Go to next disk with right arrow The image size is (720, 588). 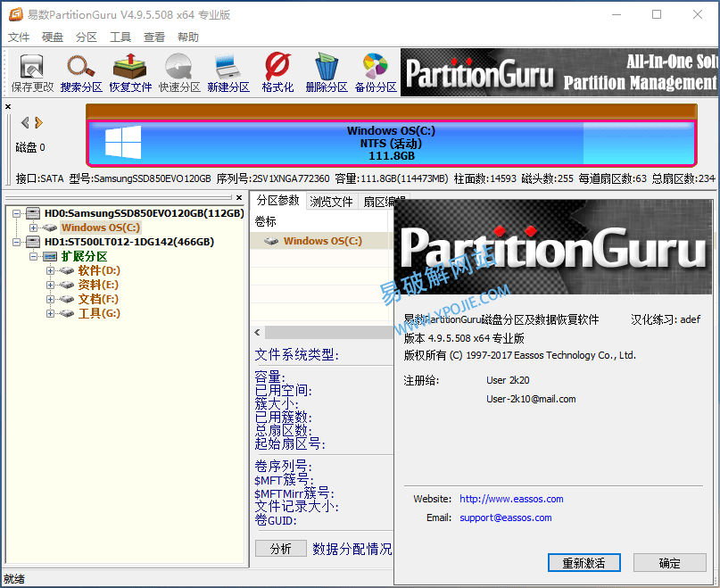[x=39, y=123]
